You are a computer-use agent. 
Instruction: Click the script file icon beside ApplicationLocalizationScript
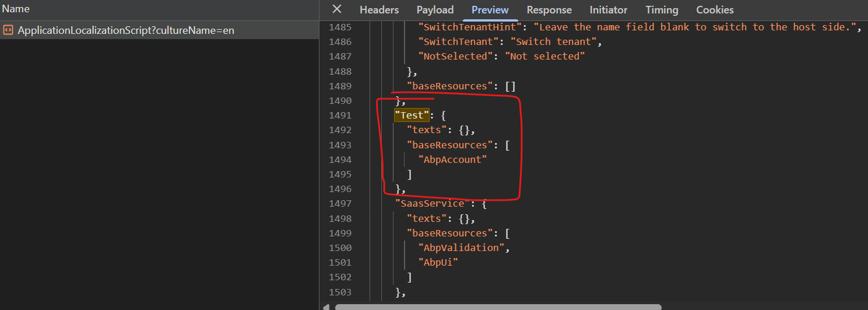[8, 30]
